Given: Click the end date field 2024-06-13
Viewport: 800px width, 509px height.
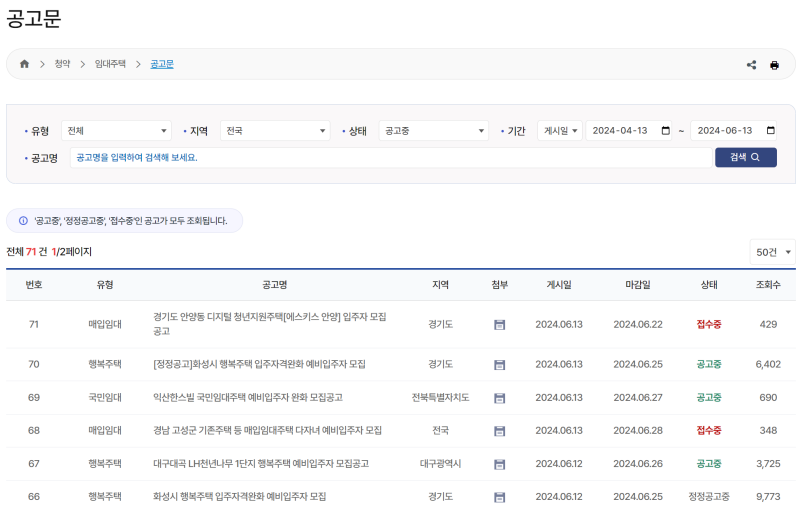Looking at the screenshot, I should [x=734, y=131].
